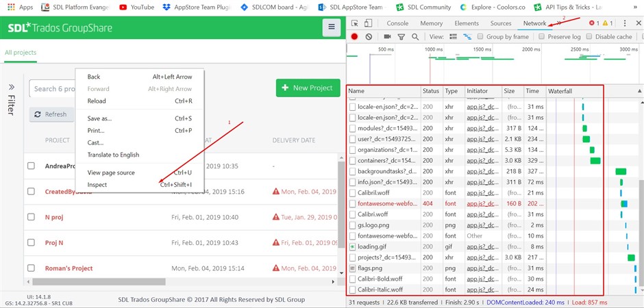
Task: Click the app.js initiator link of gs.logo.png
Action: pyautogui.click(x=483, y=225)
